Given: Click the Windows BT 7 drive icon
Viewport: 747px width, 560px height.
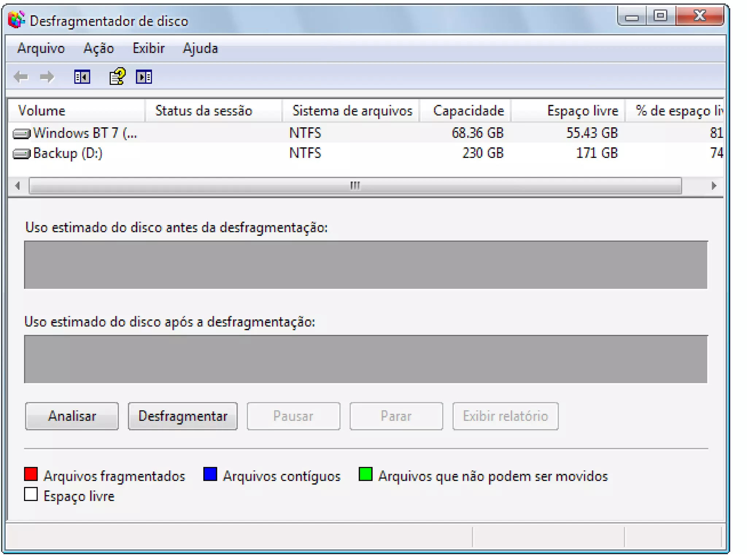Looking at the screenshot, I should point(22,133).
